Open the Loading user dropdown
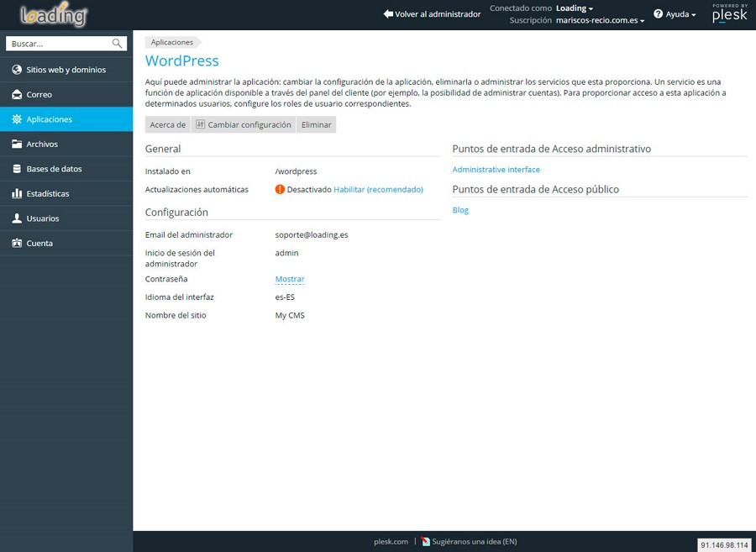756x552 pixels. pyautogui.click(x=575, y=8)
